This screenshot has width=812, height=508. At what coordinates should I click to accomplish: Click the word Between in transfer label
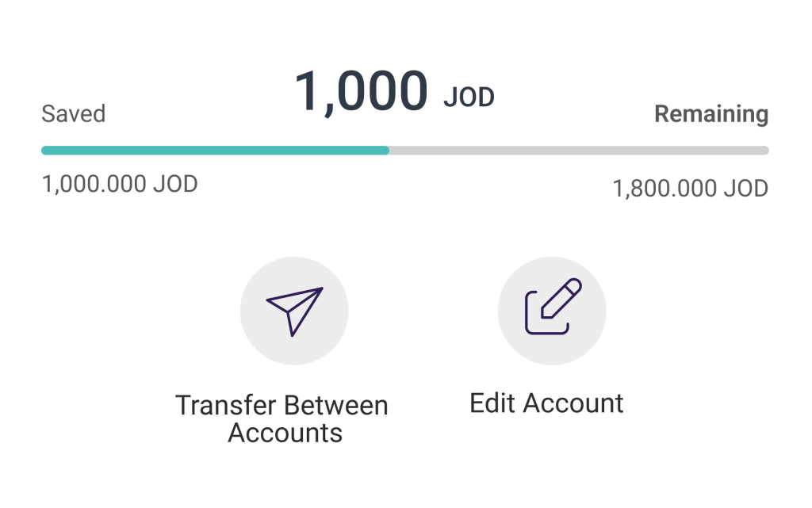tap(335, 405)
